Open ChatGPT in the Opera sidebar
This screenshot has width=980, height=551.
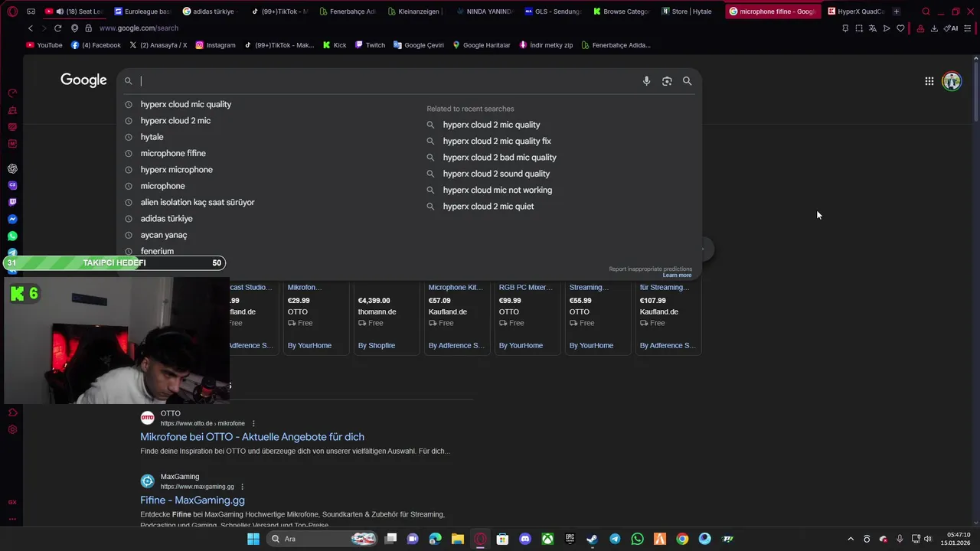pos(12,168)
